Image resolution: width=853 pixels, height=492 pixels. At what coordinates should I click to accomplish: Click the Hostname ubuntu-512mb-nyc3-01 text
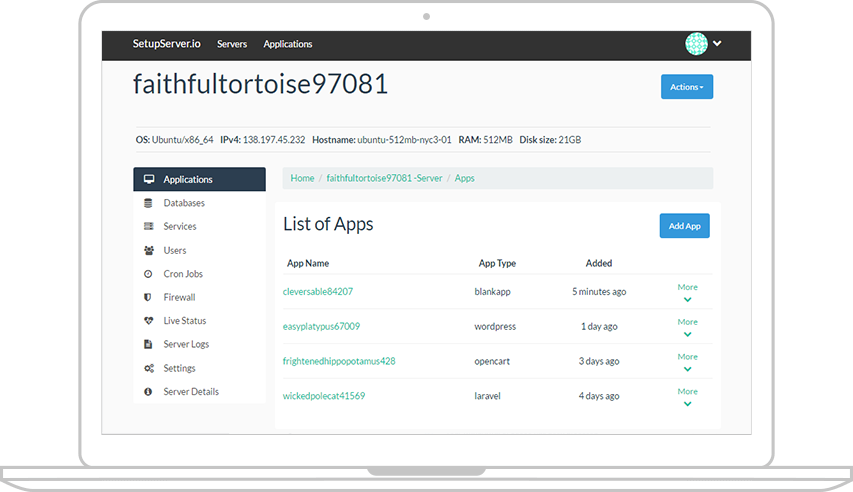click(x=382, y=140)
